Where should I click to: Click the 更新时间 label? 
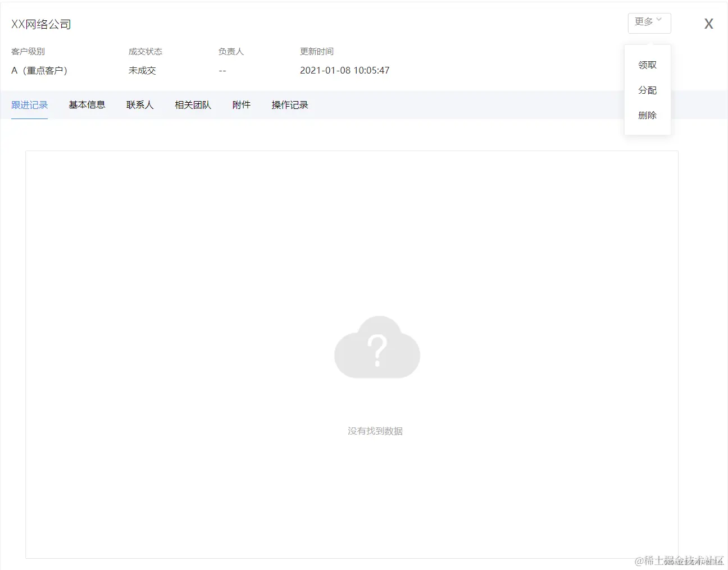coord(316,52)
